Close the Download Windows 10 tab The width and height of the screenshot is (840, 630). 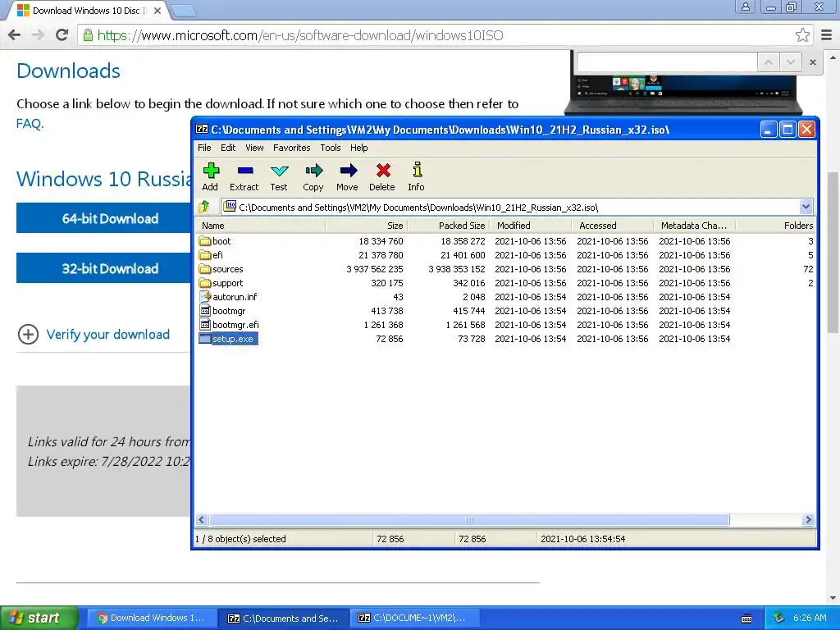[157, 10]
